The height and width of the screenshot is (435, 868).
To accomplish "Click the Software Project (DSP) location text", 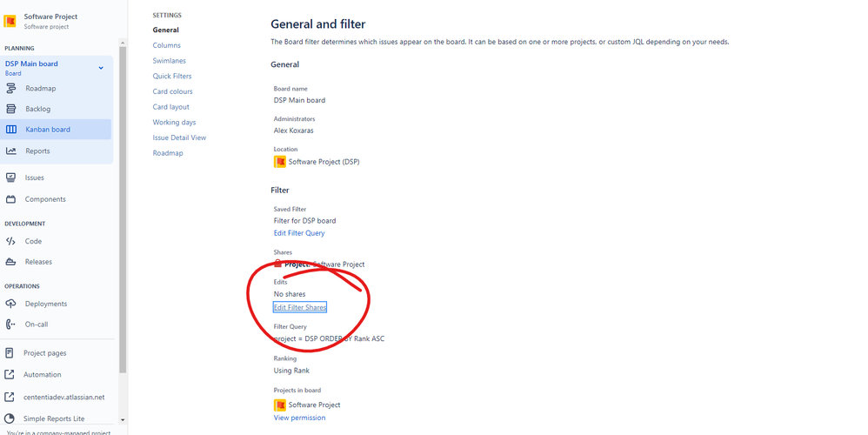I will (324, 162).
